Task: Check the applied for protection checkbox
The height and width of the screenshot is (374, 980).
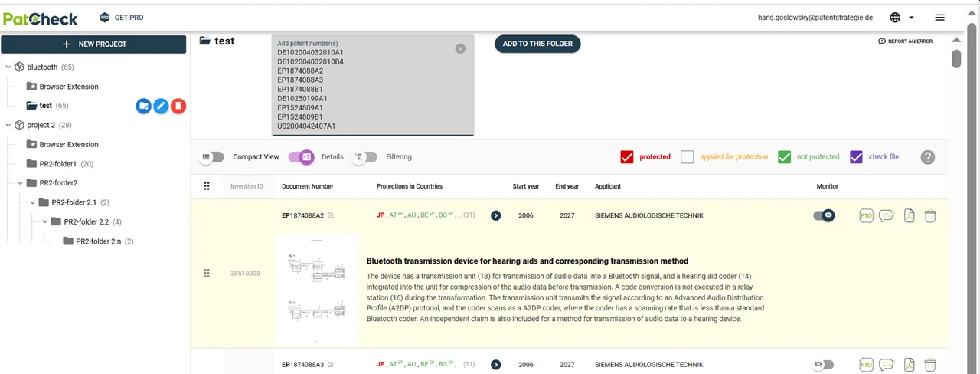Action: pyautogui.click(x=687, y=157)
